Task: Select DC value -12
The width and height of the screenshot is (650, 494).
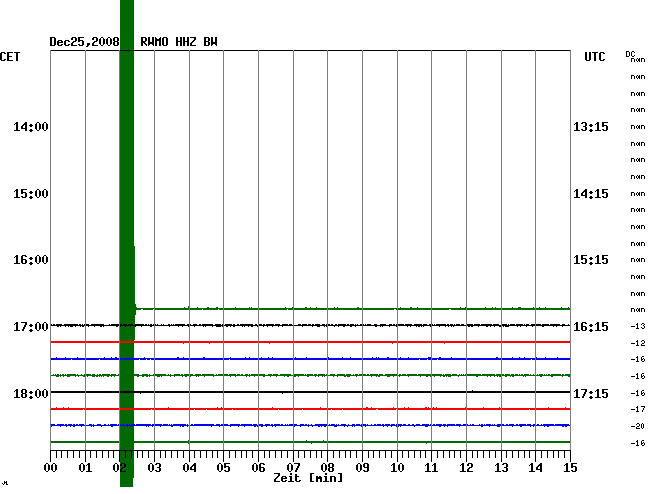Action: [x=638, y=343]
